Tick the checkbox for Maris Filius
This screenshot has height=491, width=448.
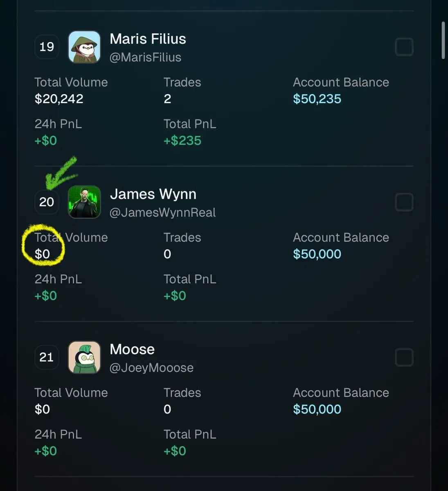click(404, 47)
